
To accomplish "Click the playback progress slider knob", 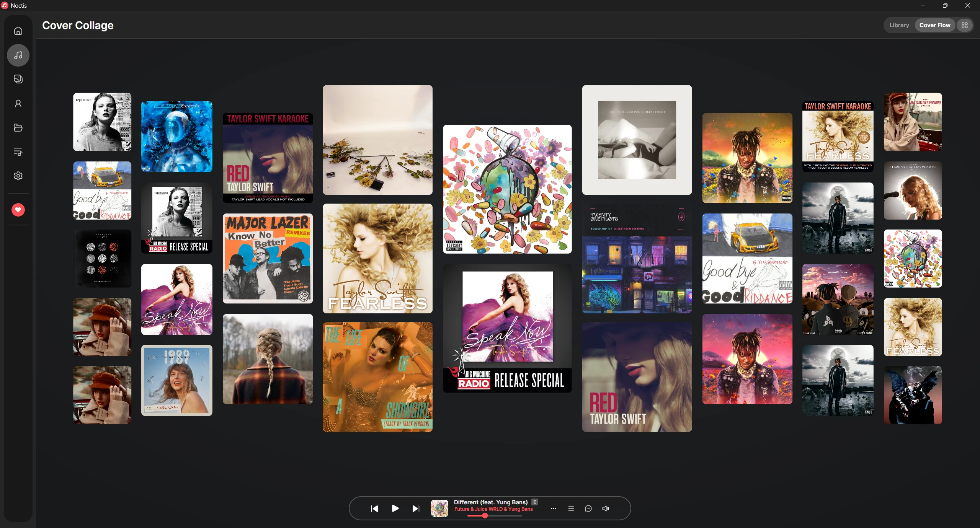I will 485,516.
